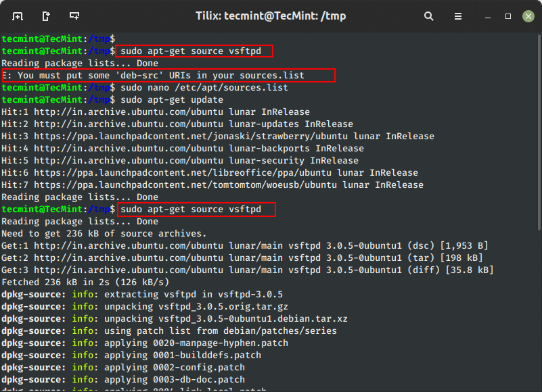This screenshot has width=542, height=392.
Task: Click the 'sudo nano /etc/apt/sources.list' command
Action: pos(204,88)
